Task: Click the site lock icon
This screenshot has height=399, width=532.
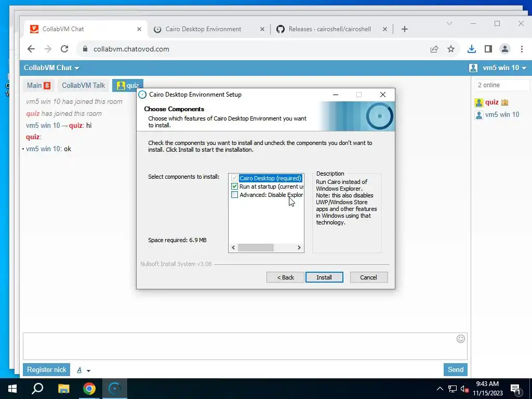Action: [85, 49]
